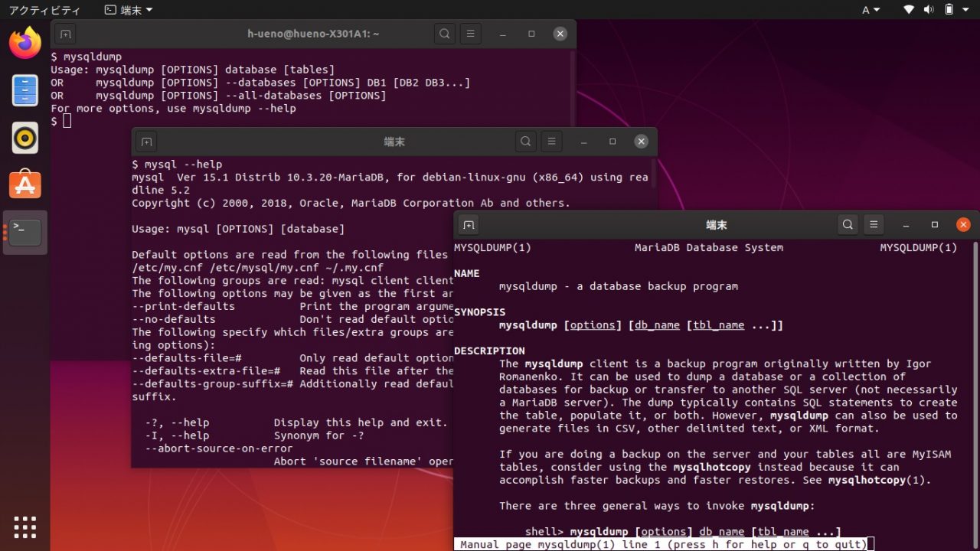Click the search icon in the mysqldump man page window
Viewport: 980px width, 551px height.
tap(848, 224)
